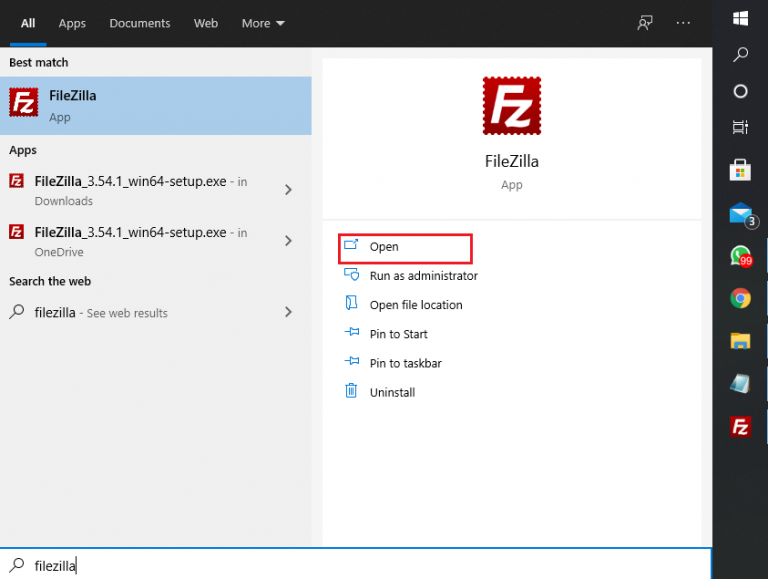The image size is (768, 579).
Task: Expand arrow for filezilla web results
Action: 288,312
